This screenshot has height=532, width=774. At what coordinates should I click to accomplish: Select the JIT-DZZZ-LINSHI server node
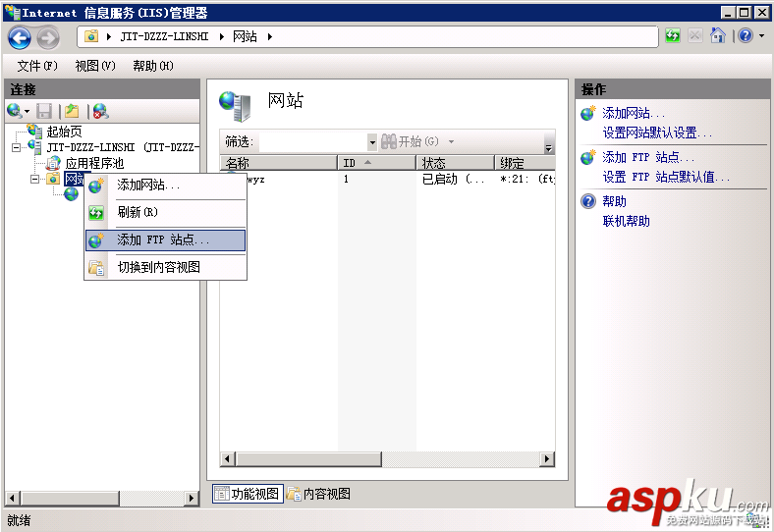coord(123,147)
